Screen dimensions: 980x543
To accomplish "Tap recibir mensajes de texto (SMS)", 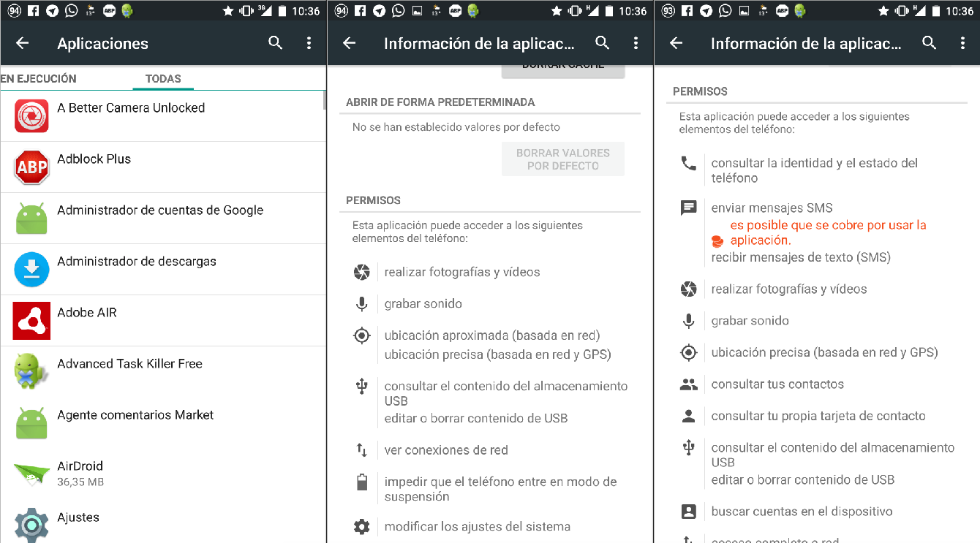I will pyautogui.click(x=801, y=257).
